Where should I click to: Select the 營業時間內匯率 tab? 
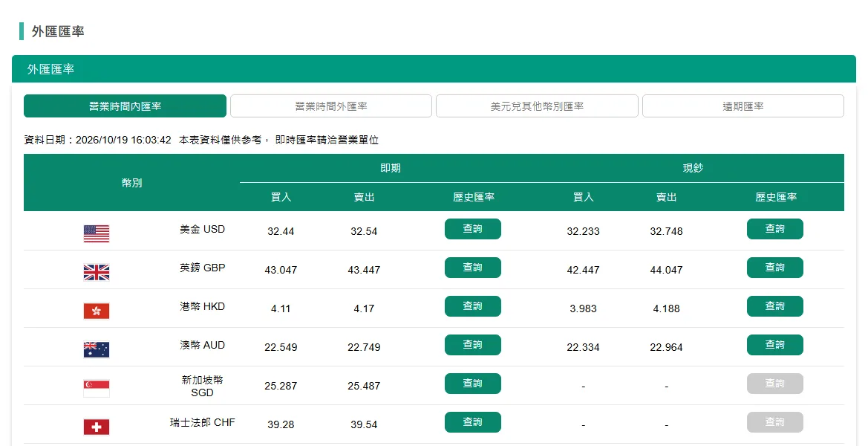coord(125,106)
